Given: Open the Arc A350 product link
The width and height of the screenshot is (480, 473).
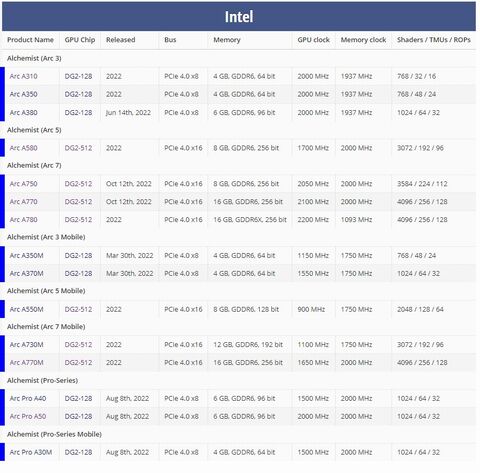Looking at the screenshot, I should tap(23, 94).
